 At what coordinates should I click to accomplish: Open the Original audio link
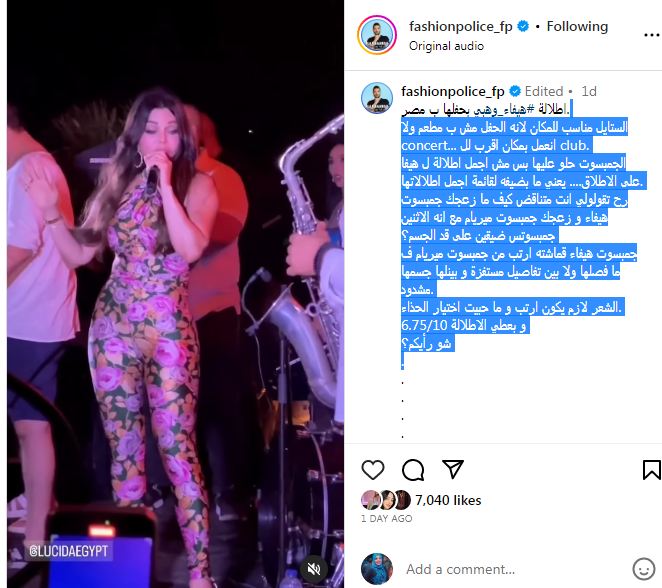tap(446, 46)
